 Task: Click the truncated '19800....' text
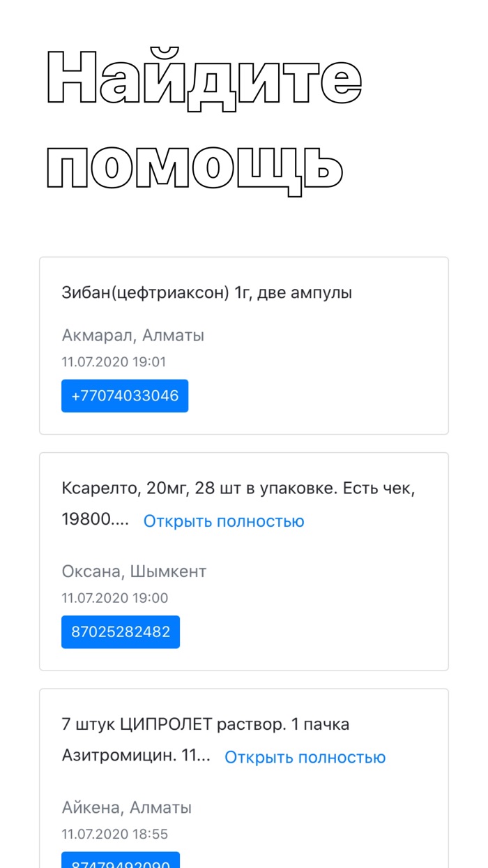coord(96,521)
